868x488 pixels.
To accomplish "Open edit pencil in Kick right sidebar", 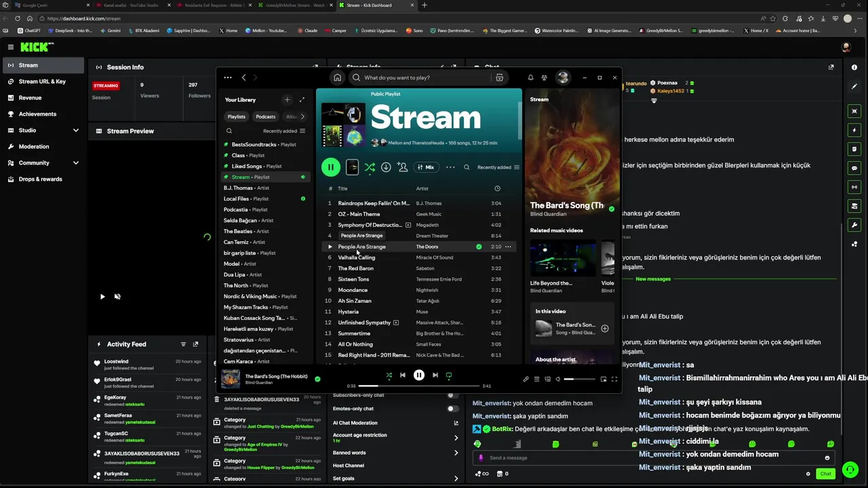I will tap(854, 86).
